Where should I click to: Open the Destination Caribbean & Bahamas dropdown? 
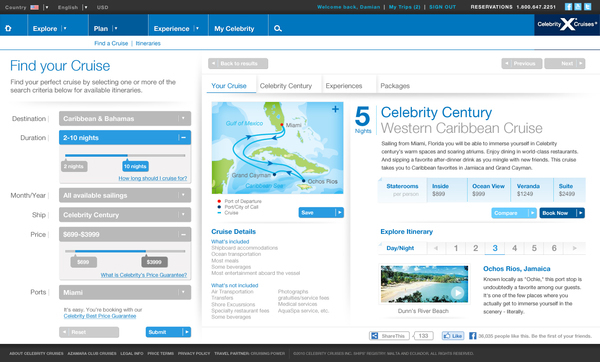(125, 118)
